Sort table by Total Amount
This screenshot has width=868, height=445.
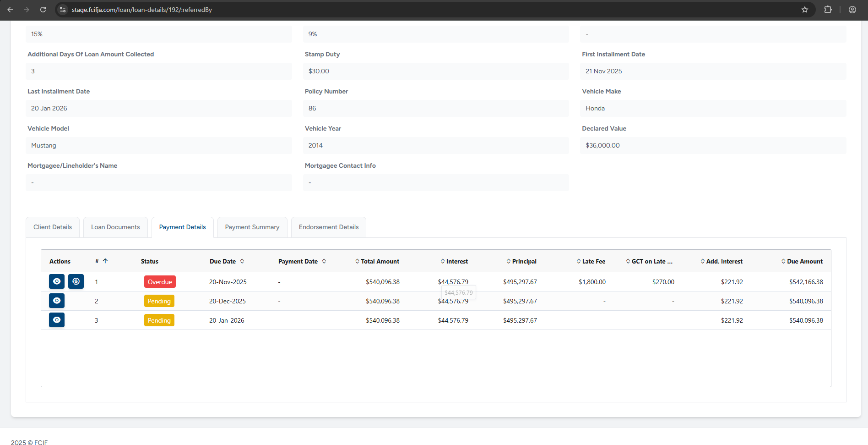[x=357, y=261]
